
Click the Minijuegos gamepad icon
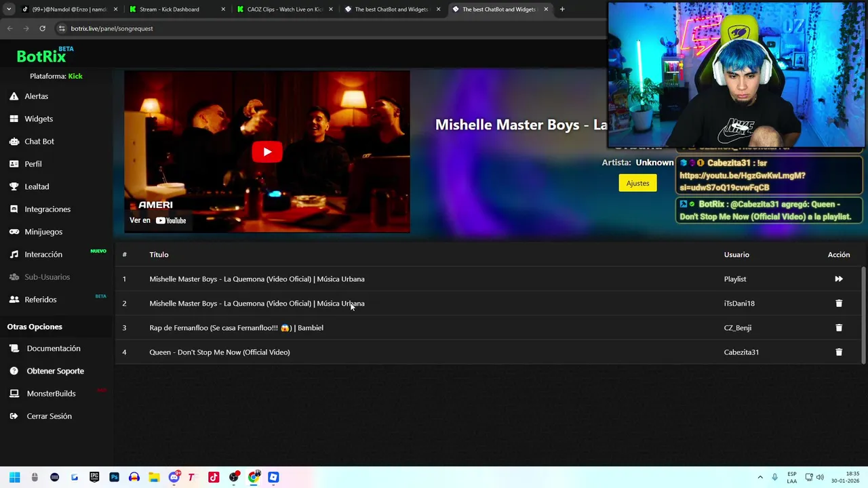coord(14,232)
